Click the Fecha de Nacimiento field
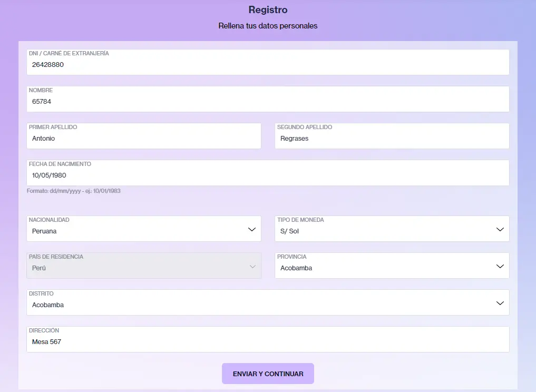536x392 pixels. (268, 175)
